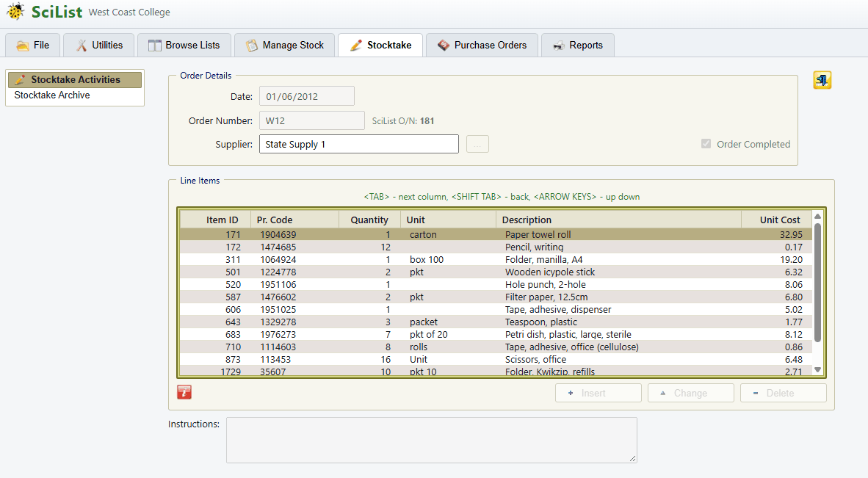This screenshot has height=478, width=868.
Task: Click the Insert button
Action: coord(598,393)
